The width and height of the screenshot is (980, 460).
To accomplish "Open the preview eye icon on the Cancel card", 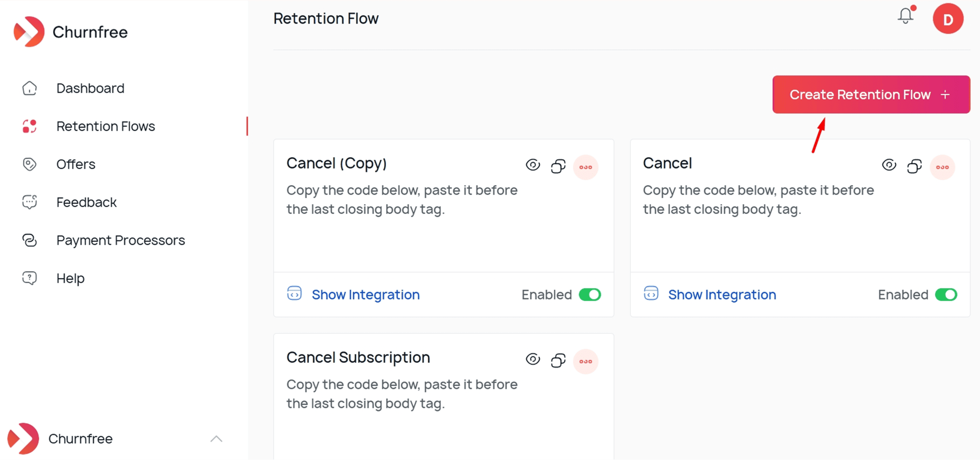I will (x=889, y=165).
